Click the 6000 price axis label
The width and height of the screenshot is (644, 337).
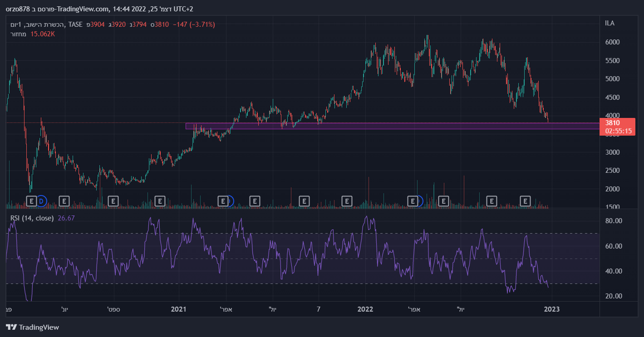613,42
